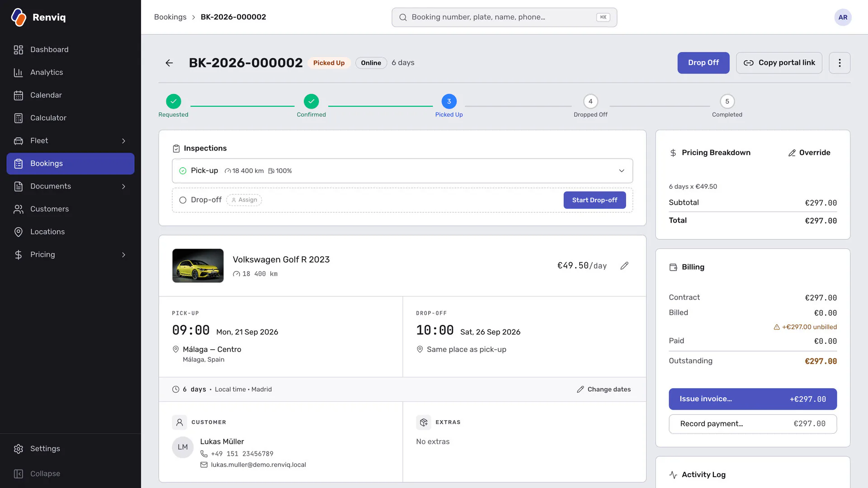Click Record payment button

tap(753, 424)
